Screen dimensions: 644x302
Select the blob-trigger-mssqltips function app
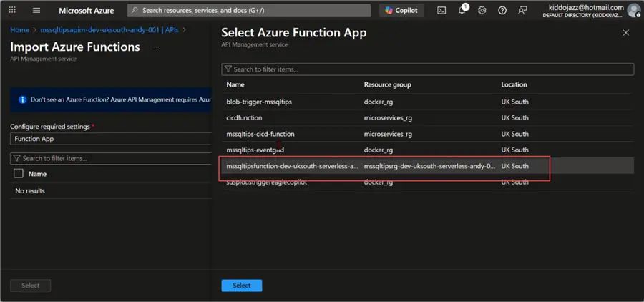[x=428, y=102]
